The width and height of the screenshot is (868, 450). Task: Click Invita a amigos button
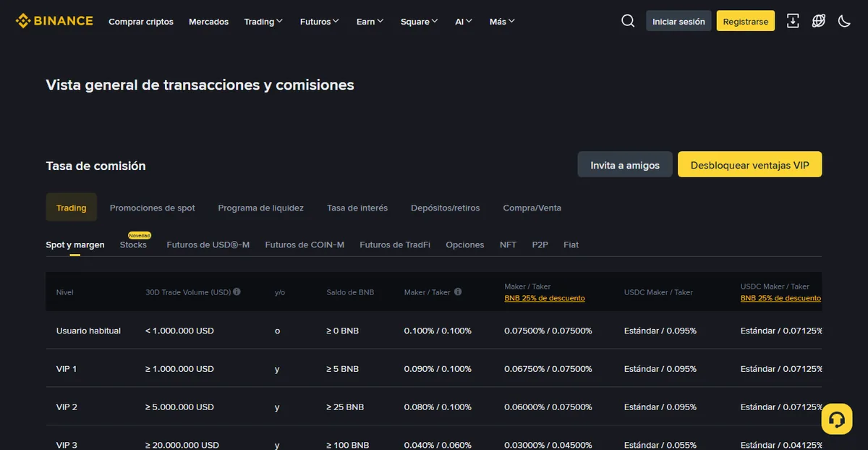point(625,164)
